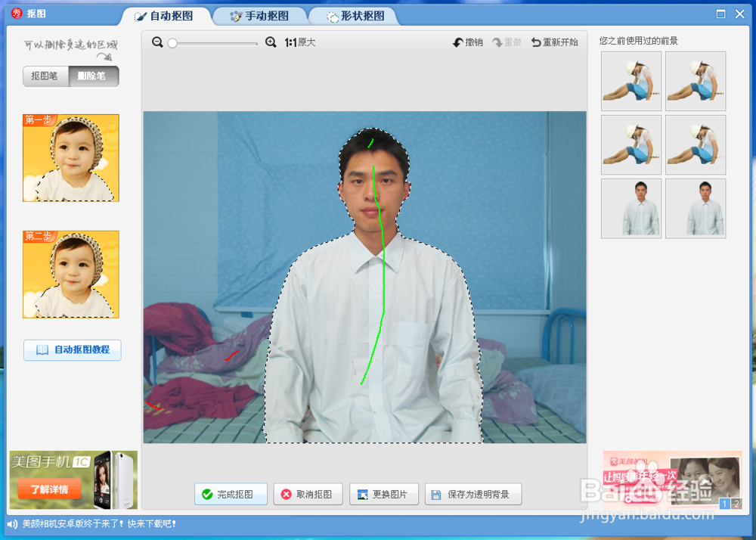This screenshot has width=756, height=540.
Task: Open the 自动抠图教程 tutorial
Action: (72, 349)
